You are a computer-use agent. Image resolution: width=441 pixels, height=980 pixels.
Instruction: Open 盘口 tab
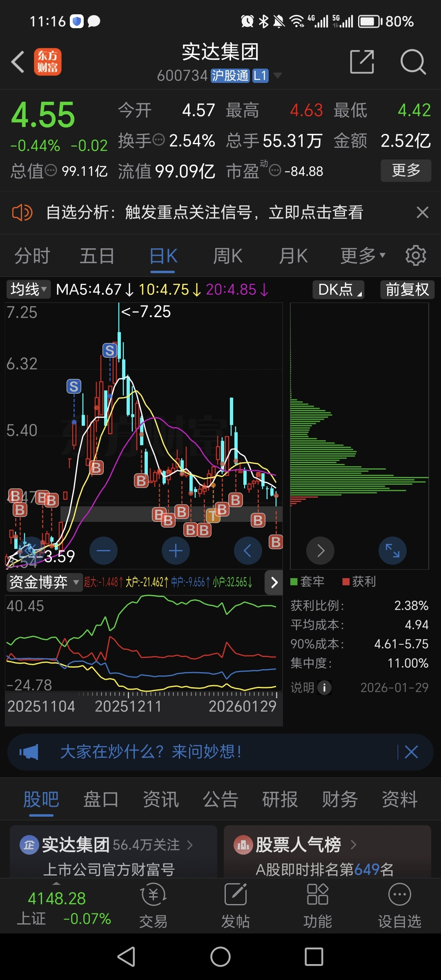click(101, 799)
